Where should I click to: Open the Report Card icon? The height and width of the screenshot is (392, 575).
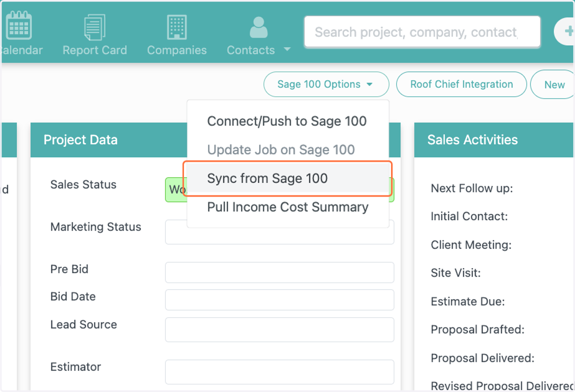pyautogui.click(x=94, y=27)
